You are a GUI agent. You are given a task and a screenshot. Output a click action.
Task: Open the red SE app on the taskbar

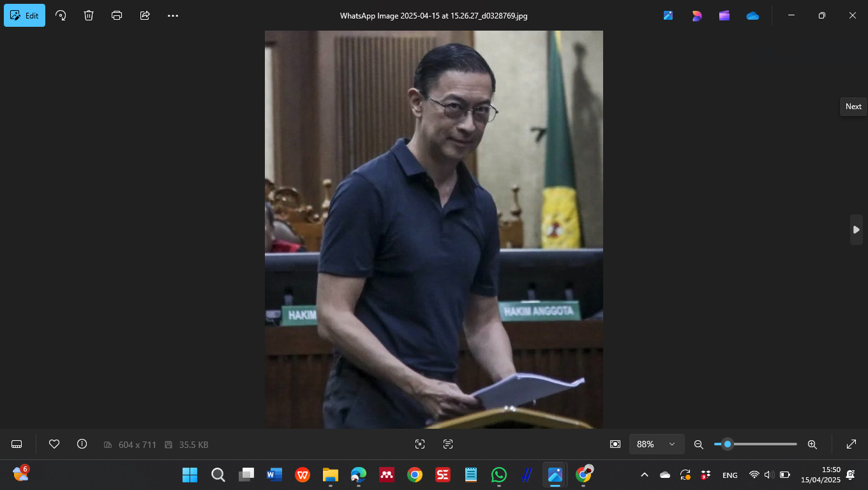coord(443,475)
